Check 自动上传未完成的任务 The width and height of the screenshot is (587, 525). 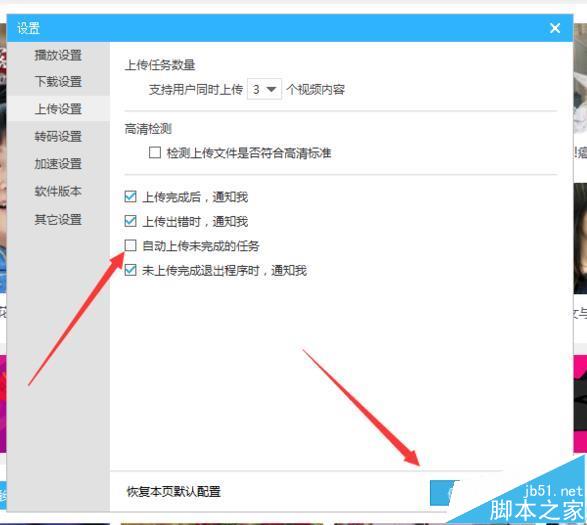[x=130, y=246]
